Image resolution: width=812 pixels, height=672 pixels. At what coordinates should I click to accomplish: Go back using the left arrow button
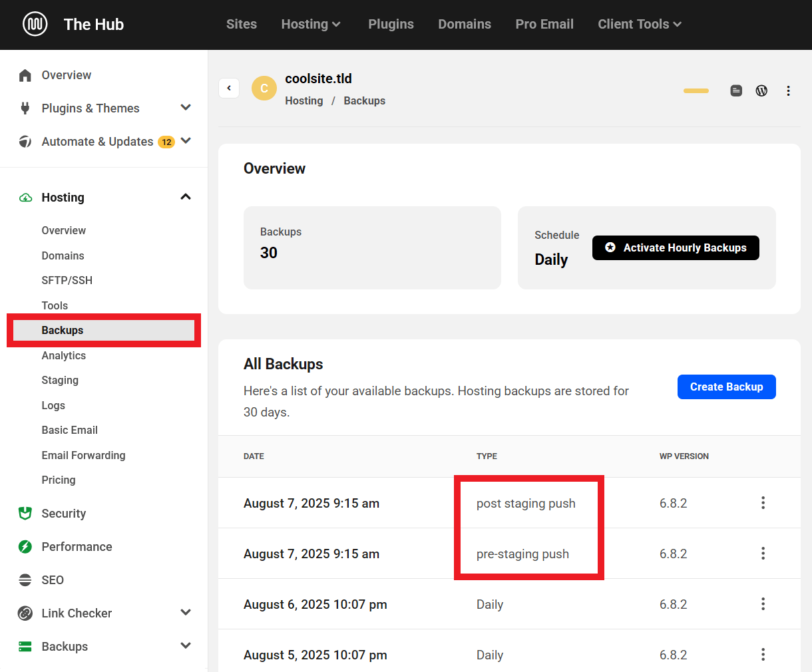tap(229, 88)
